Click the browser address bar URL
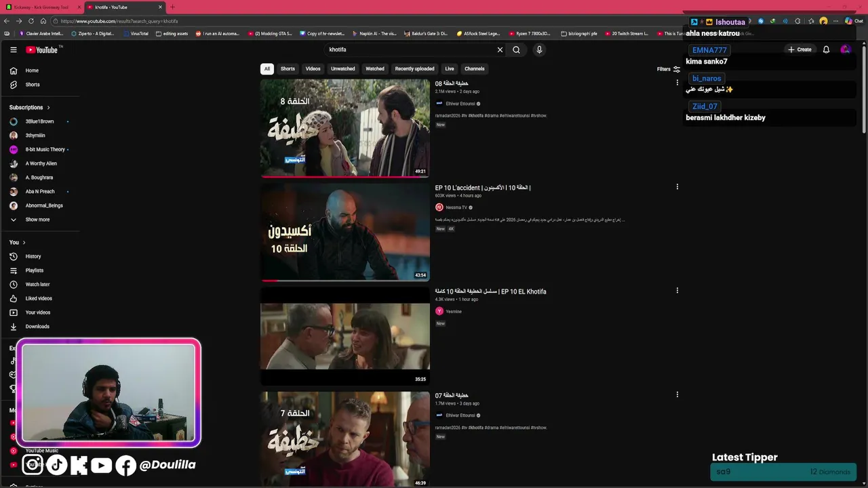The image size is (868, 488). click(119, 21)
